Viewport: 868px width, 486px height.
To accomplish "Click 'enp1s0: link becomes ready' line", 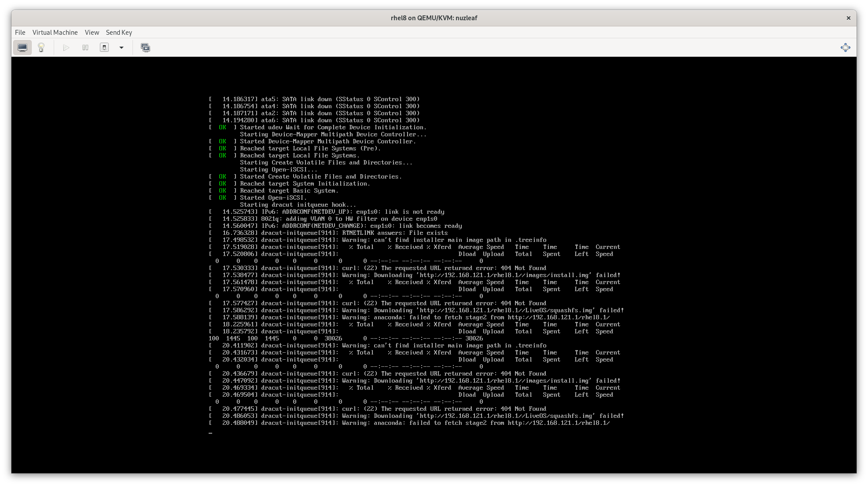I will tap(335, 226).
